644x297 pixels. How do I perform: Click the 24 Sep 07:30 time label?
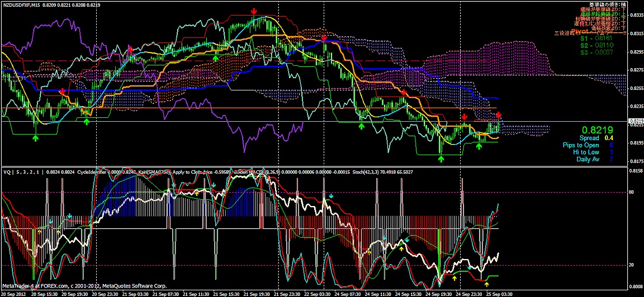pyautogui.click(x=347, y=294)
